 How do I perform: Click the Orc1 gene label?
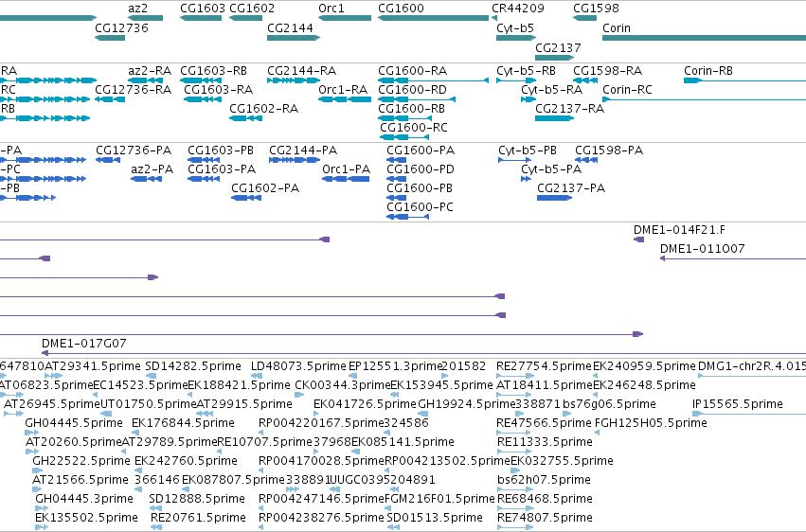331,9
